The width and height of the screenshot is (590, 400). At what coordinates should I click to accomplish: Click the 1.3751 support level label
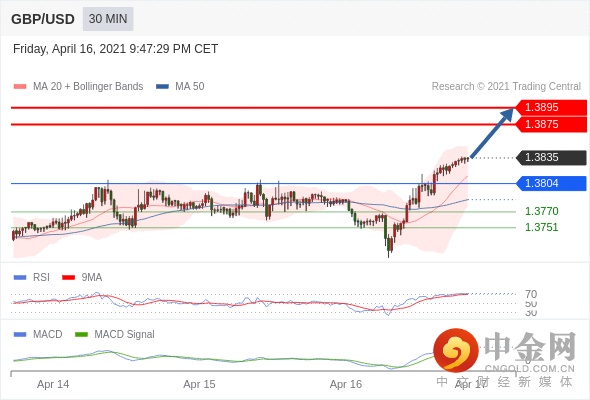coord(541,227)
